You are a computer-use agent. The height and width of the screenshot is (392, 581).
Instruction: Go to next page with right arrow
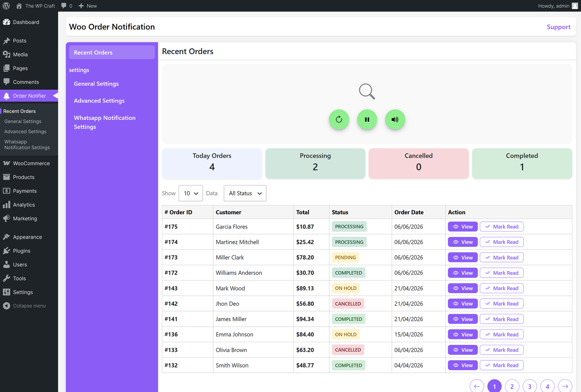(x=565, y=386)
